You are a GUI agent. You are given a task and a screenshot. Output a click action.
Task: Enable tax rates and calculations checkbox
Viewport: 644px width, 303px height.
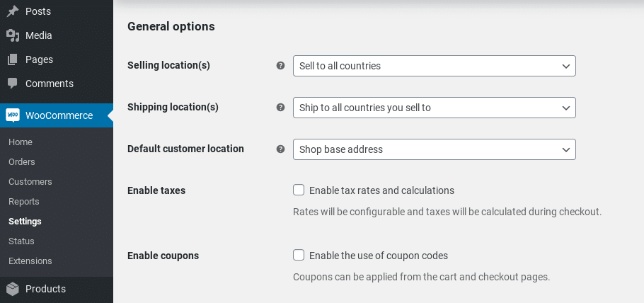299,190
